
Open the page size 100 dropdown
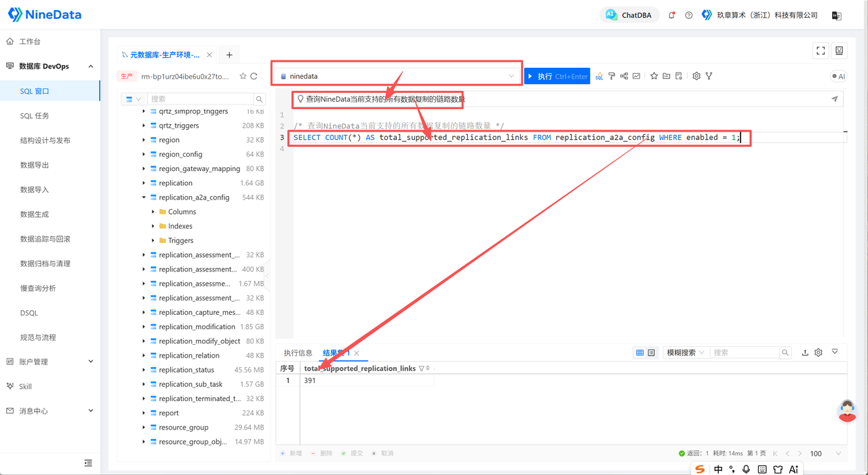[x=825, y=453]
